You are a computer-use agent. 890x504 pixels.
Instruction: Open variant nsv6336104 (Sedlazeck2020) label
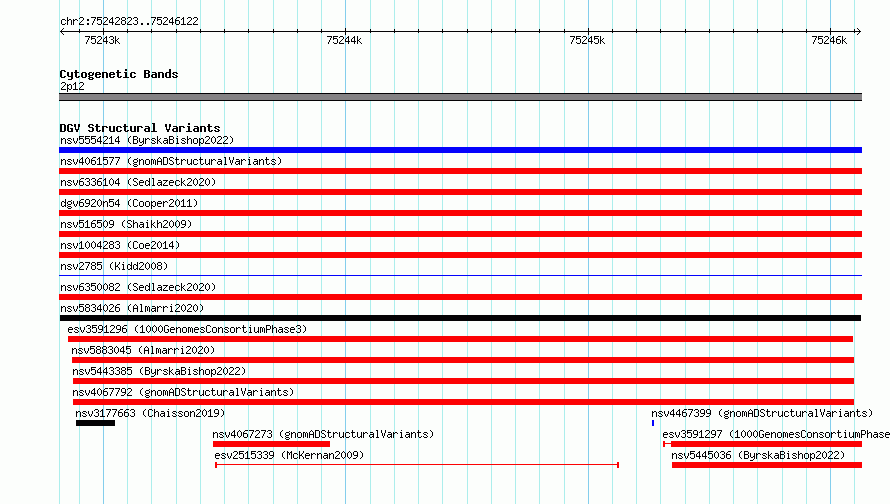tap(138, 182)
